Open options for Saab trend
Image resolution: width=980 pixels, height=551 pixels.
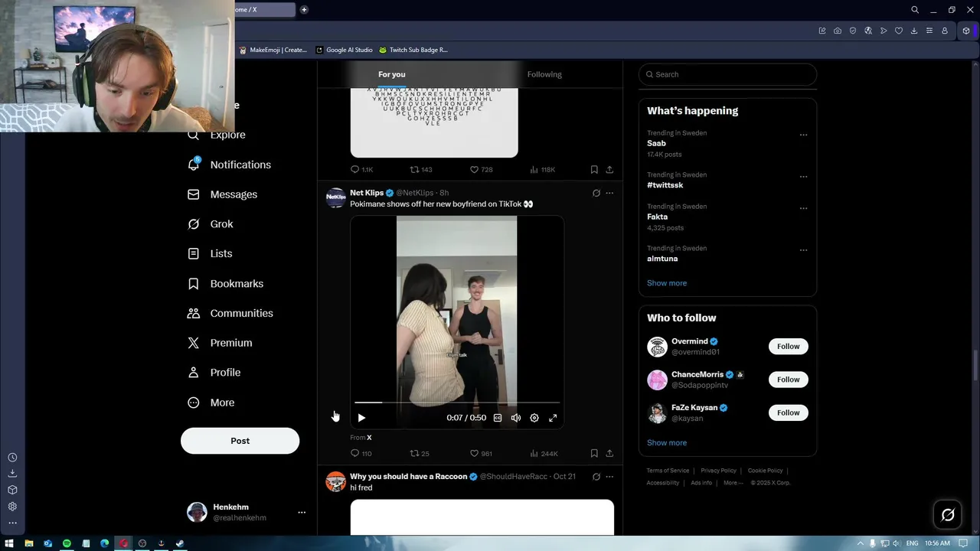click(x=803, y=135)
